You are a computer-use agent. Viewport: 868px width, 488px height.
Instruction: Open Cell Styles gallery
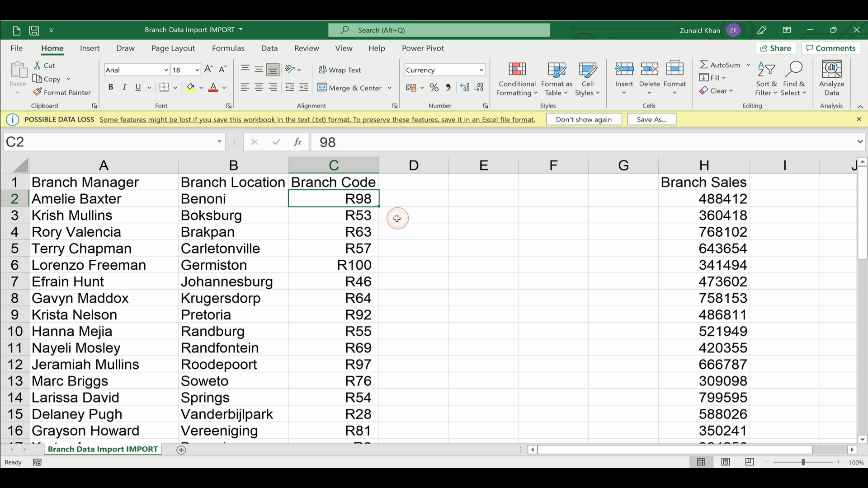587,79
